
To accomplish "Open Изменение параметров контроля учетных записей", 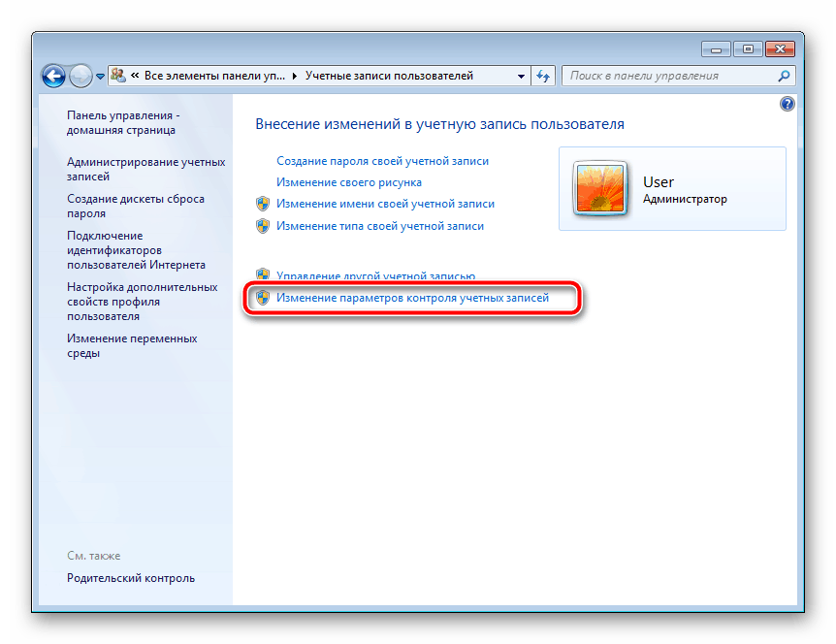I will tap(412, 298).
